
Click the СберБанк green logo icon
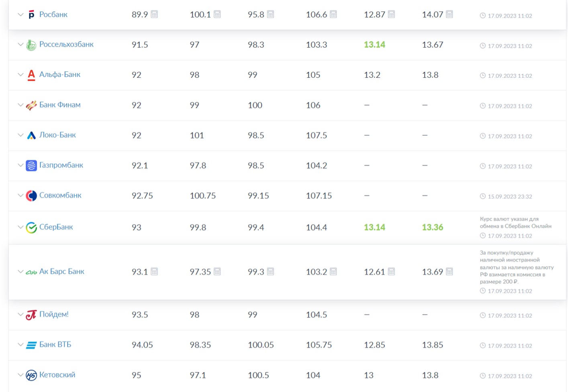[31, 227]
